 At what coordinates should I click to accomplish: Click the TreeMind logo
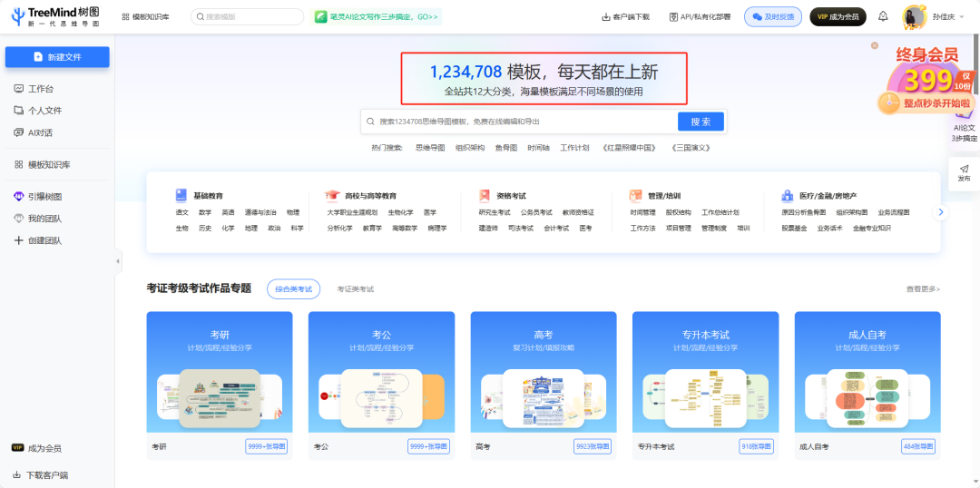(x=55, y=17)
